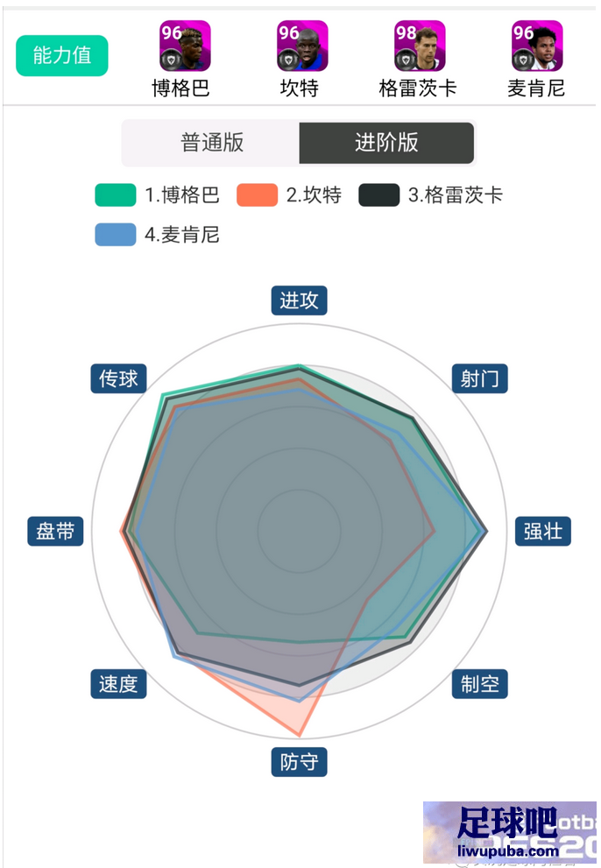
Task: Toggle the green 博格巴 legend swatch
Action: point(116,194)
